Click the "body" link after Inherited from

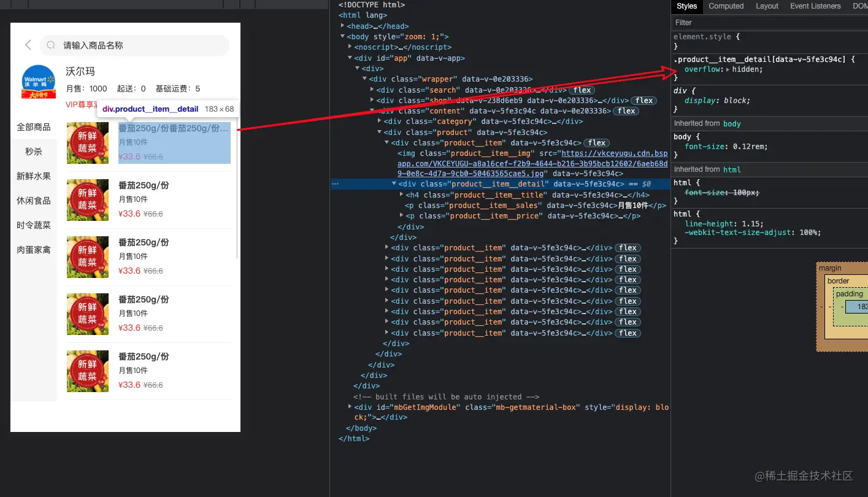coord(732,123)
